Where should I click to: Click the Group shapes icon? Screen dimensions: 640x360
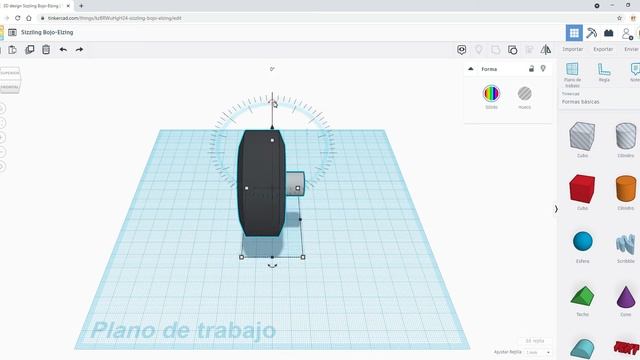pyautogui.click(x=496, y=50)
